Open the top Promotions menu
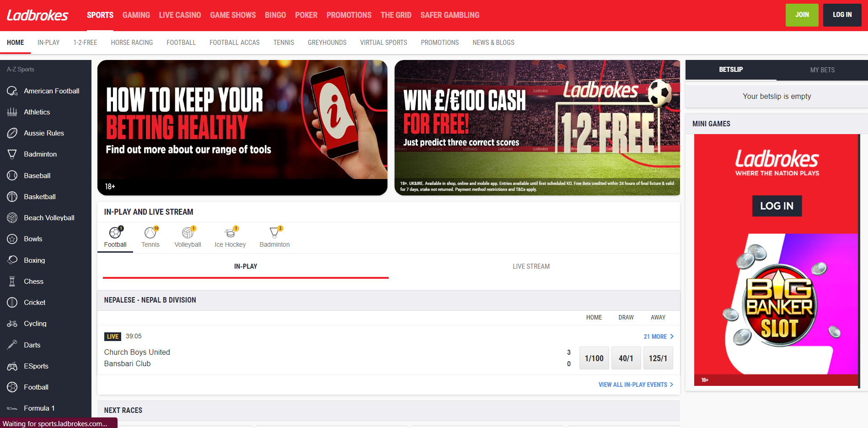 (x=349, y=15)
